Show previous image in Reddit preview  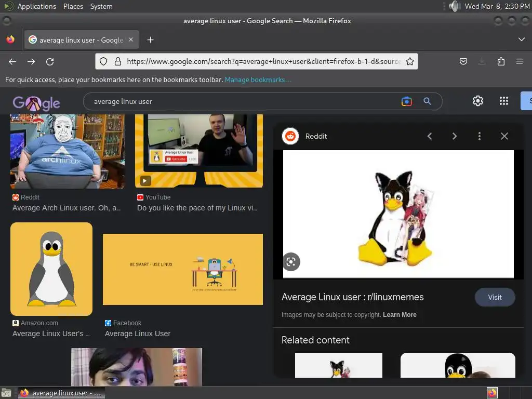[430, 136]
